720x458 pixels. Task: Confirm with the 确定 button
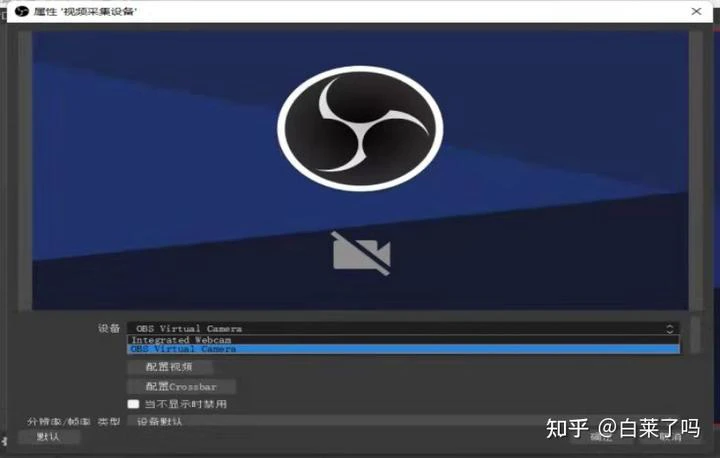(x=602, y=437)
